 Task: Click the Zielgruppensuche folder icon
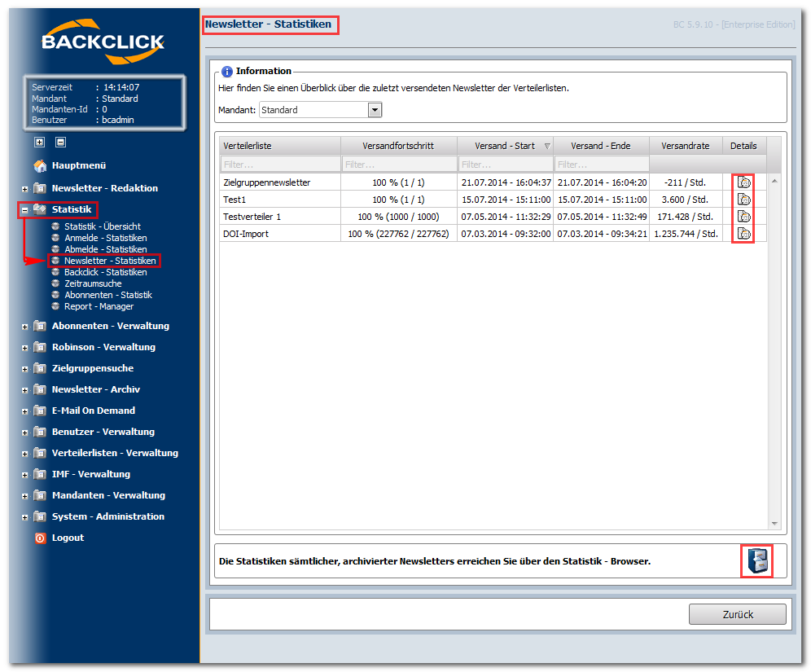40,368
